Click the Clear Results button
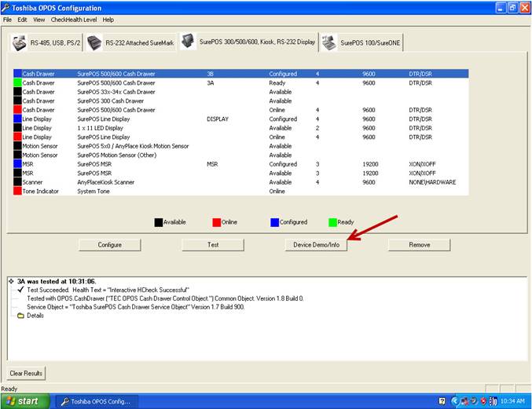Screen dimensions: 532x409 26,373
